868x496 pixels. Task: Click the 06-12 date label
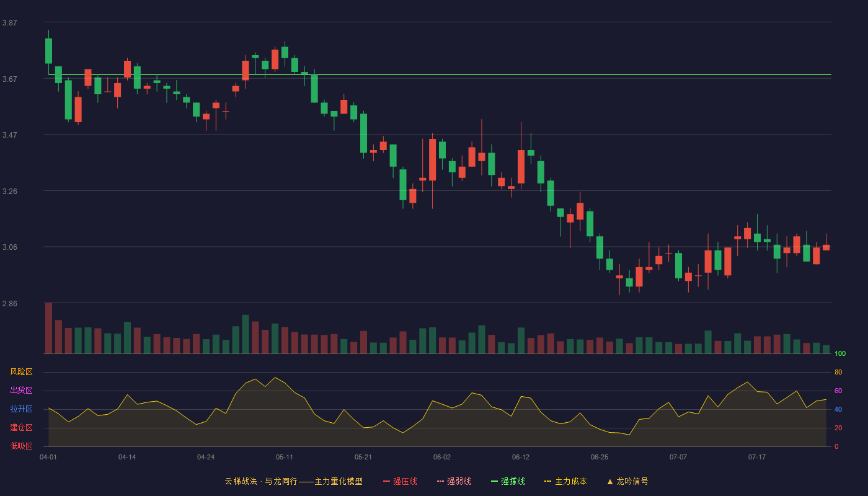point(521,457)
